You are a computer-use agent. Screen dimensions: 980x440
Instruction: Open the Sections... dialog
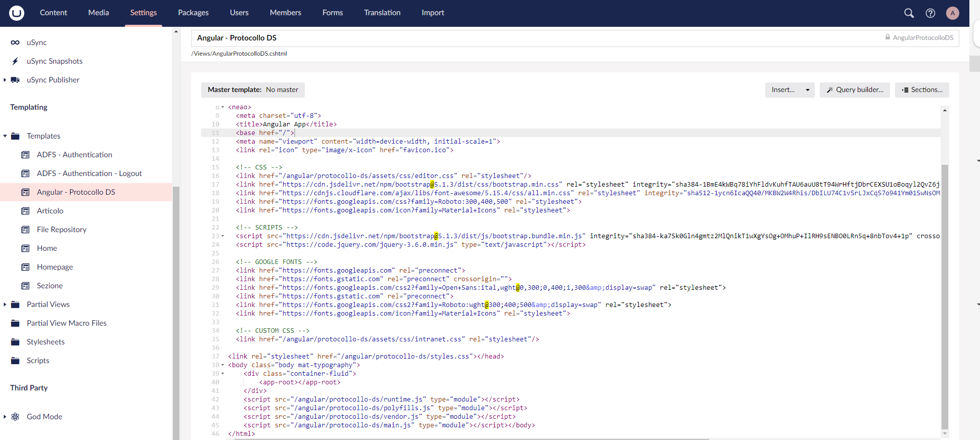pos(922,90)
